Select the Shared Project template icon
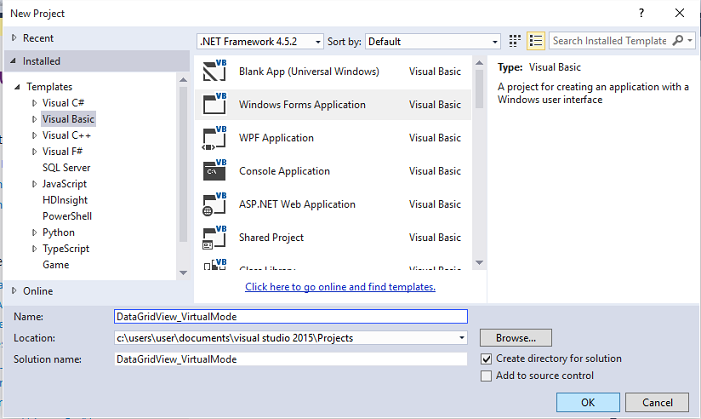 point(215,237)
